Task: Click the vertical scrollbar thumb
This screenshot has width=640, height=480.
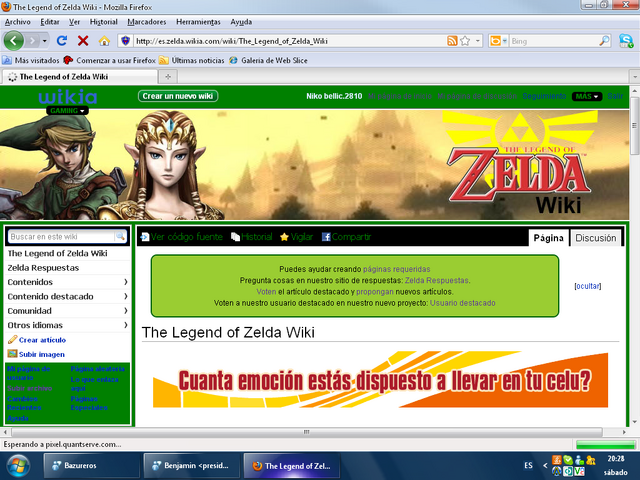Action: [x=634, y=125]
